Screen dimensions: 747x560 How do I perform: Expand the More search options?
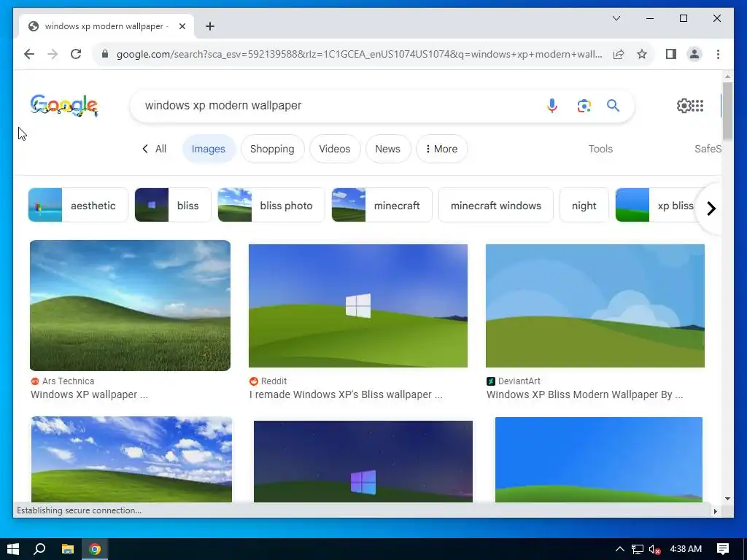coord(441,149)
